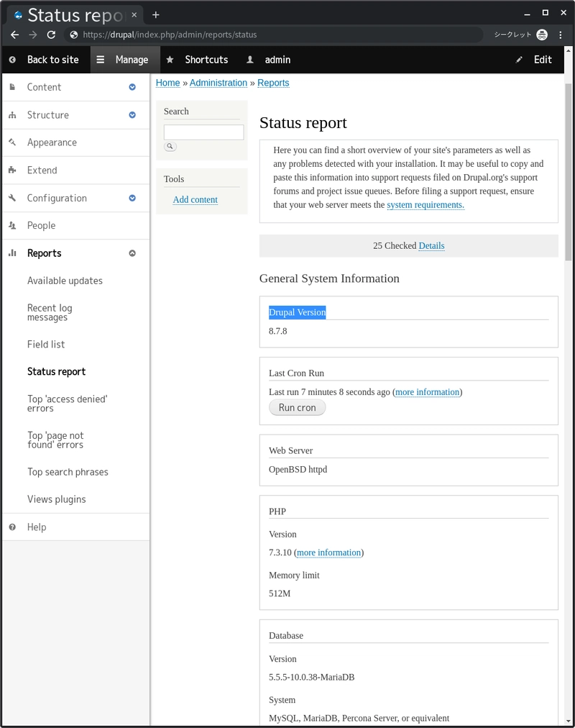Screen dimensions: 575x728
Task: Click into the Search text field
Action: pos(203,132)
